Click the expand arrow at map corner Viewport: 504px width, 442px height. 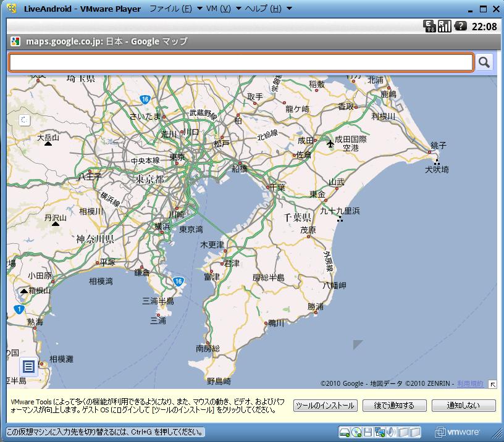click(492, 384)
